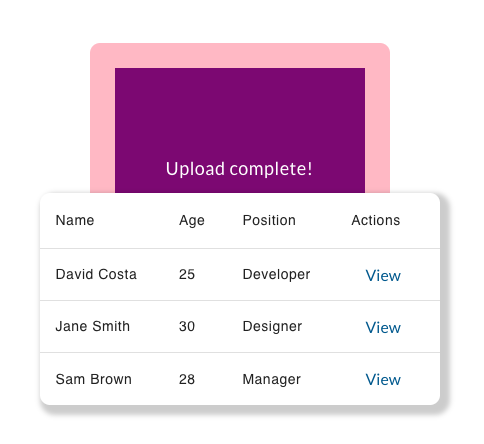Select the Sam Brown name cell

click(94, 379)
